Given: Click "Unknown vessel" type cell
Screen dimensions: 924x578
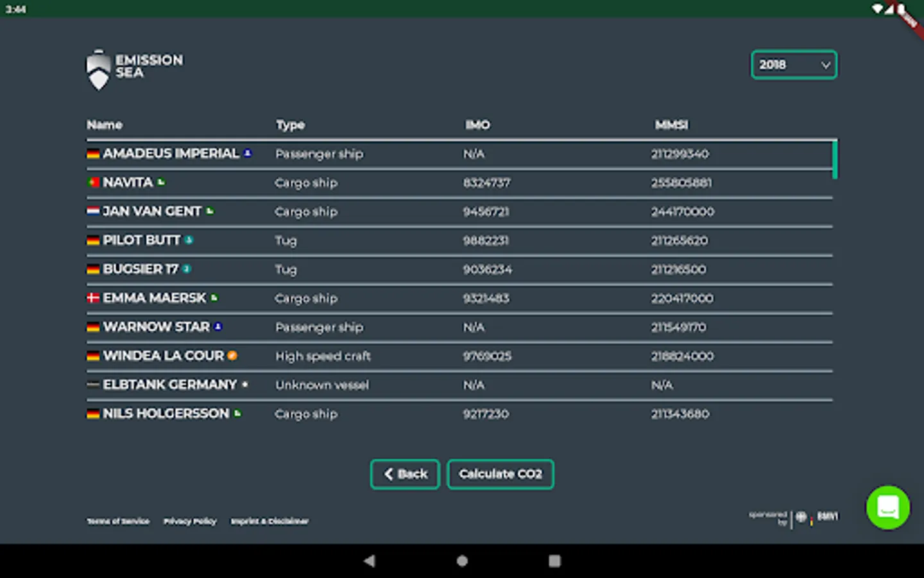Looking at the screenshot, I should (x=322, y=385).
